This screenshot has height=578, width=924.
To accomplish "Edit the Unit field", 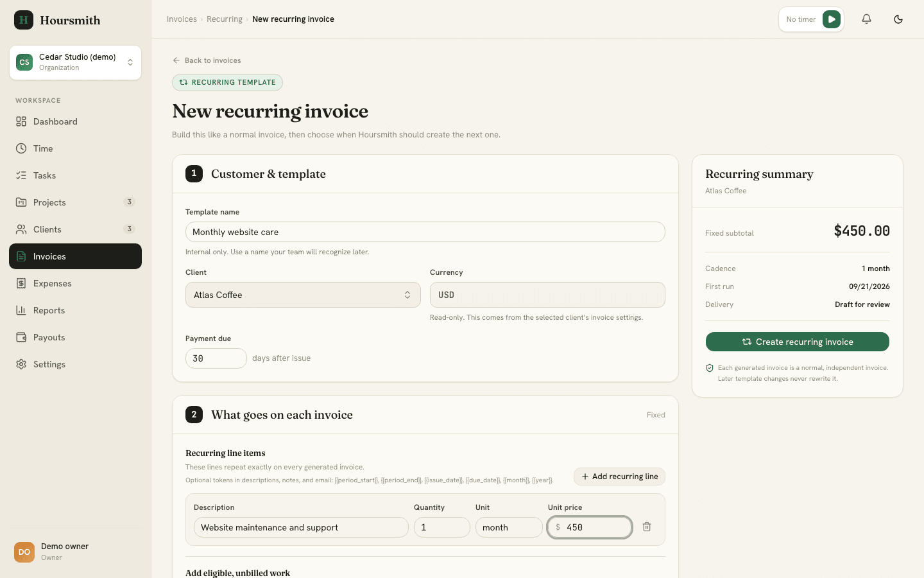I will 509,527.
